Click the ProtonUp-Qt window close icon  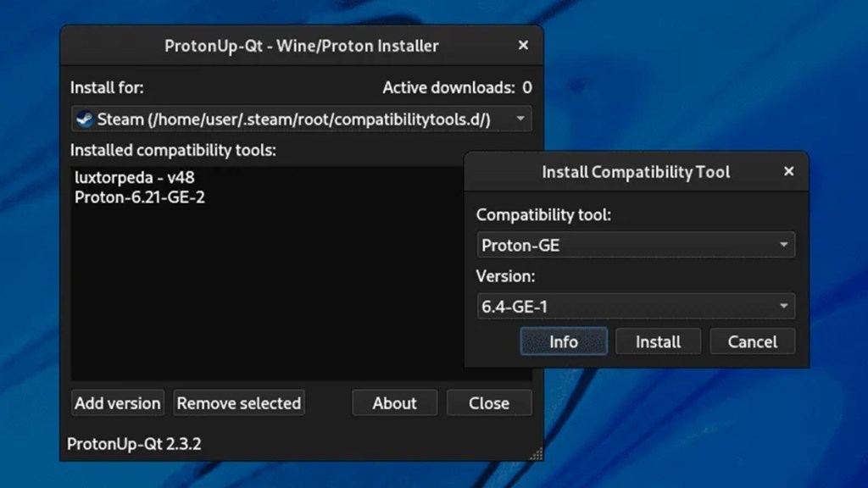coord(523,46)
